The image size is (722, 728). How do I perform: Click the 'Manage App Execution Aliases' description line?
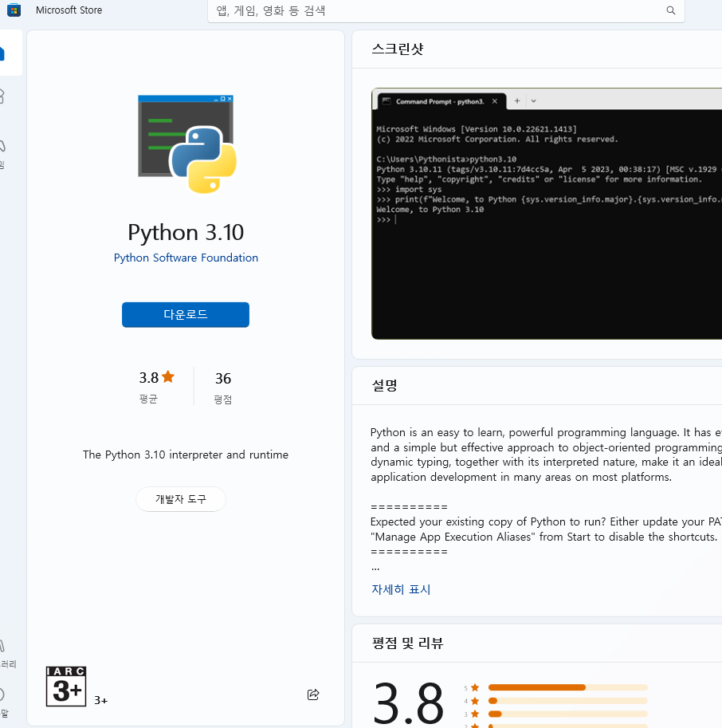tap(543, 537)
